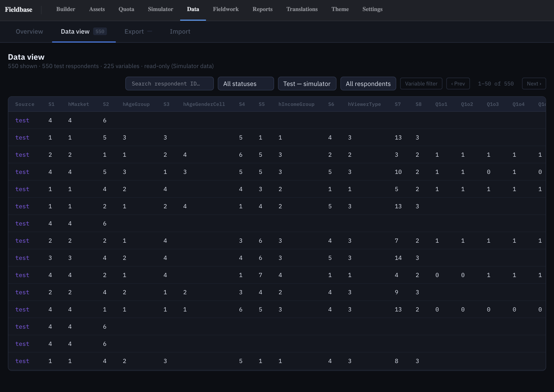Click the Source column header
Screen dimensions: 554x392
click(25, 104)
